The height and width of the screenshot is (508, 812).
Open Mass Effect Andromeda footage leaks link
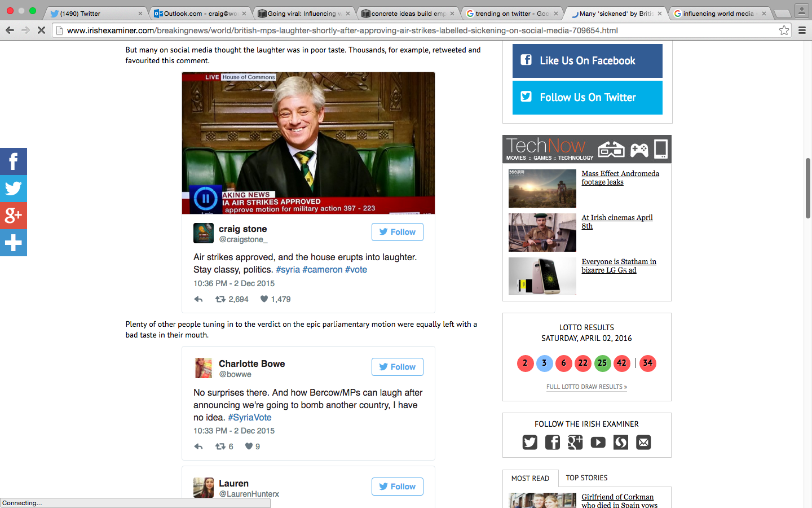(620, 178)
